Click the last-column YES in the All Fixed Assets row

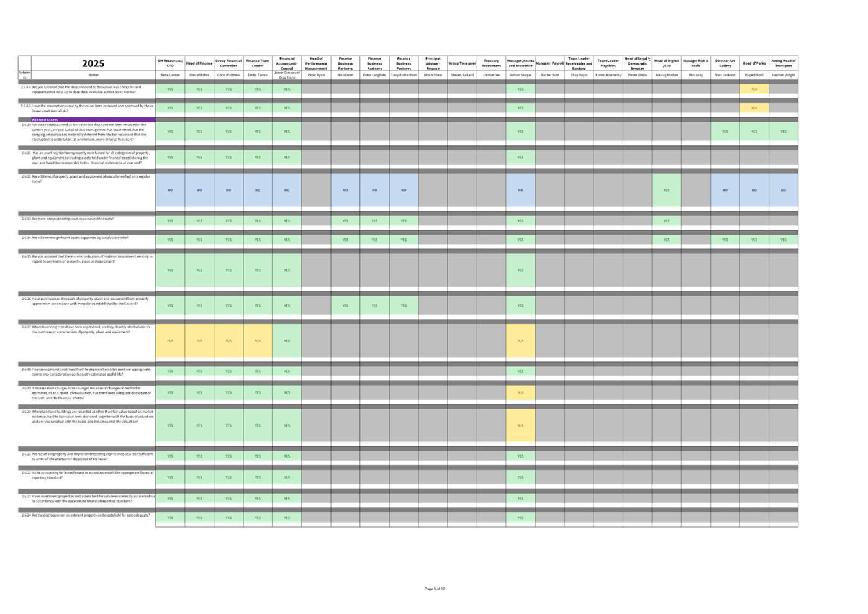783,132
